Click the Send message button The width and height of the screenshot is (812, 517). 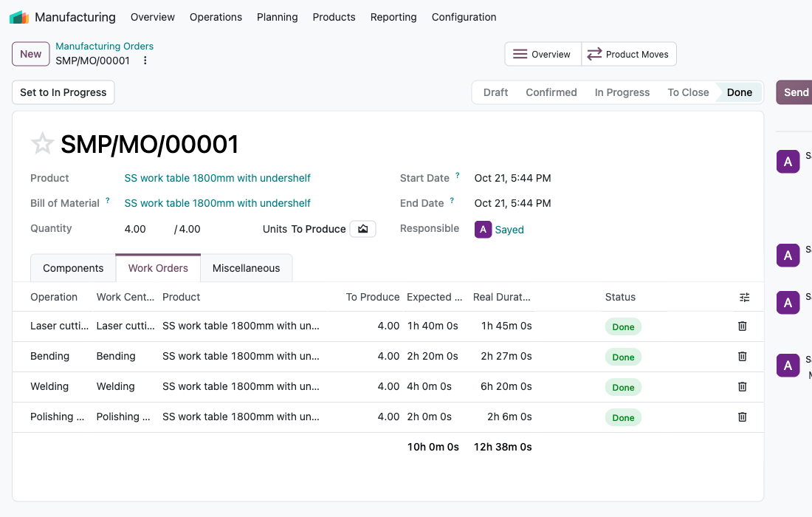pyautogui.click(x=794, y=93)
